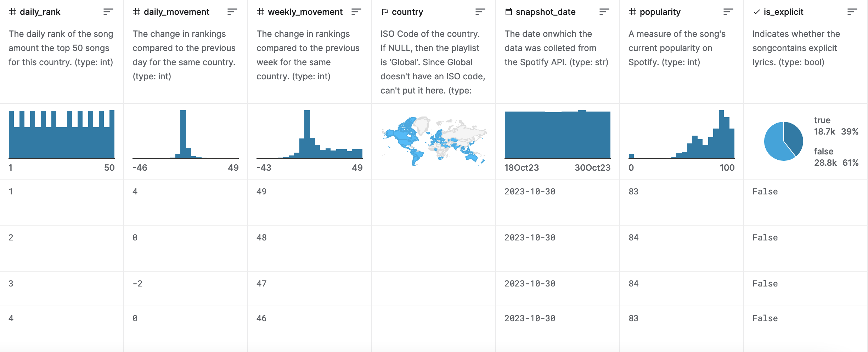The image size is (868, 352).
Task: Open sort menu for daily_movement column
Action: point(232,12)
